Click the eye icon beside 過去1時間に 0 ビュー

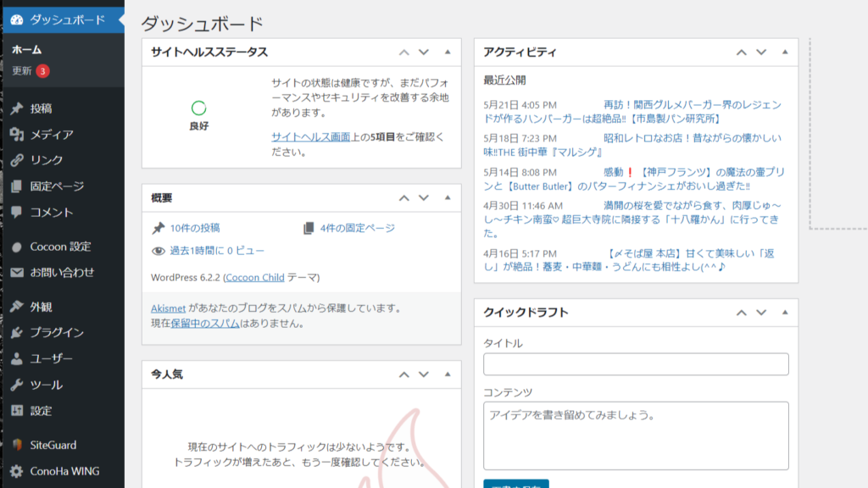pyautogui.click(x=159, y=251)
